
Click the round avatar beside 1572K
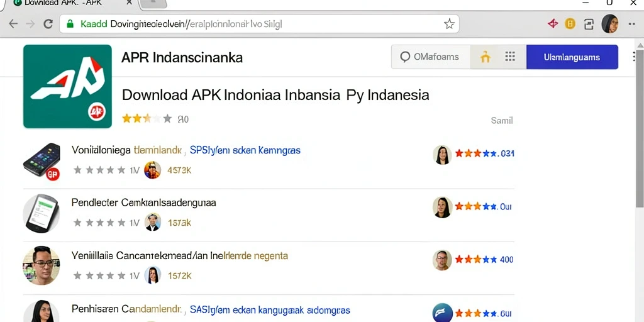(152, 275)
